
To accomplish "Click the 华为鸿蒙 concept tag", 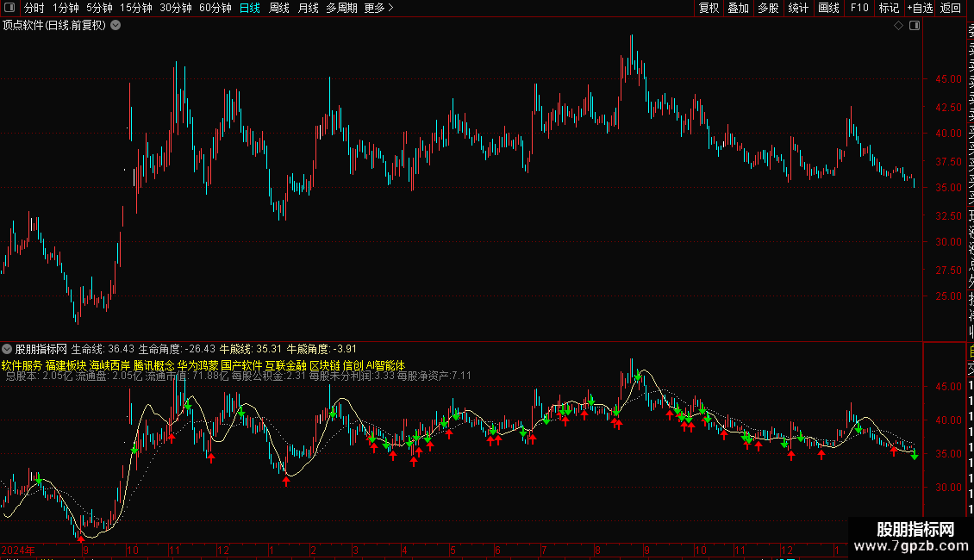I will point(197,365).
